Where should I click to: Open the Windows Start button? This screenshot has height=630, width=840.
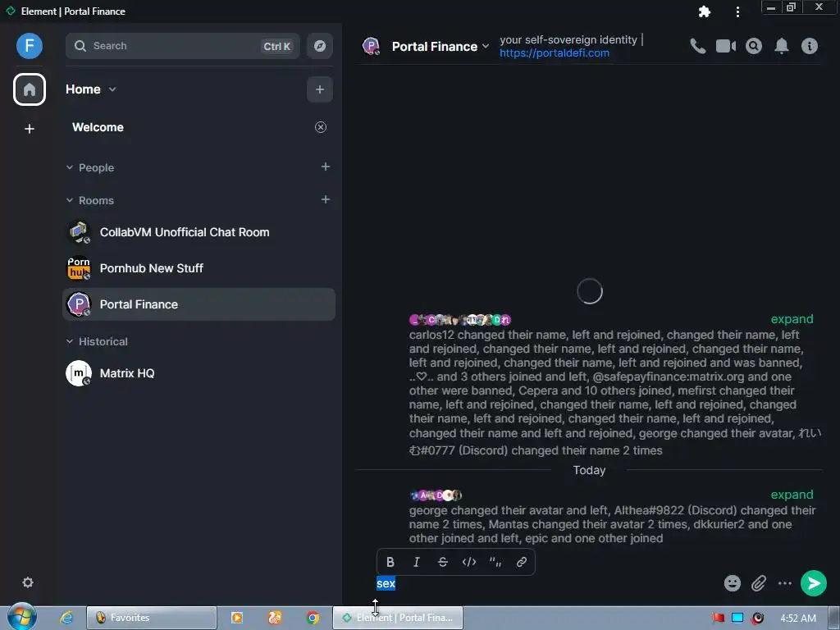click(22, 617)
